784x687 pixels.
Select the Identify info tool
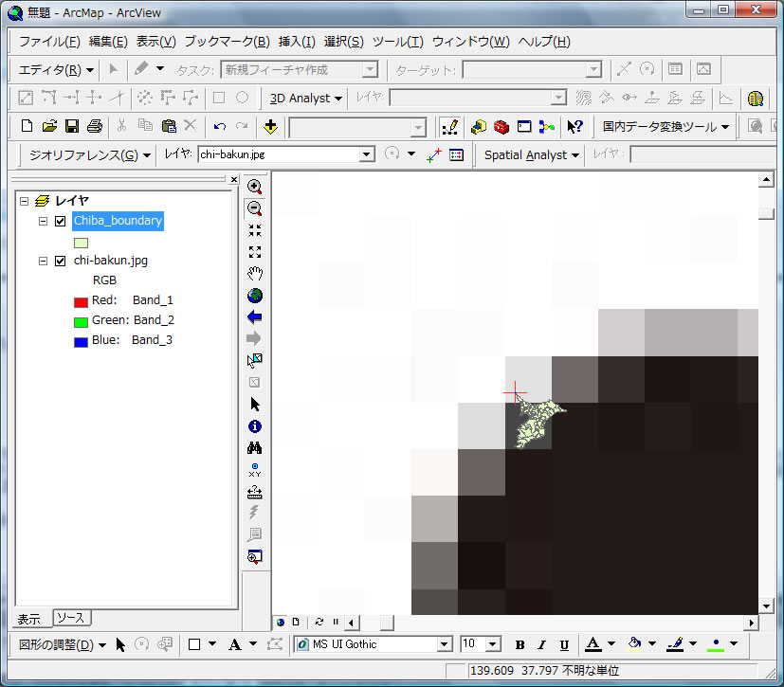(x=254, y=426)
